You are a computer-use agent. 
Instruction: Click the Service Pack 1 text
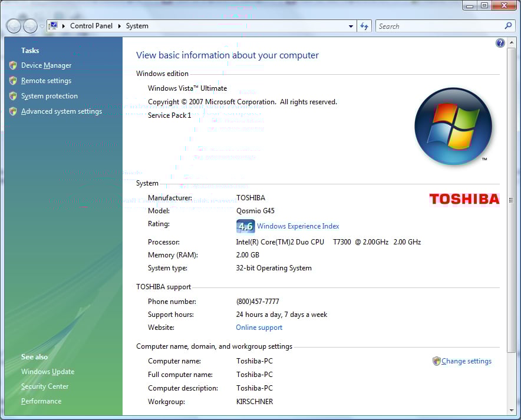click(170, 115)
